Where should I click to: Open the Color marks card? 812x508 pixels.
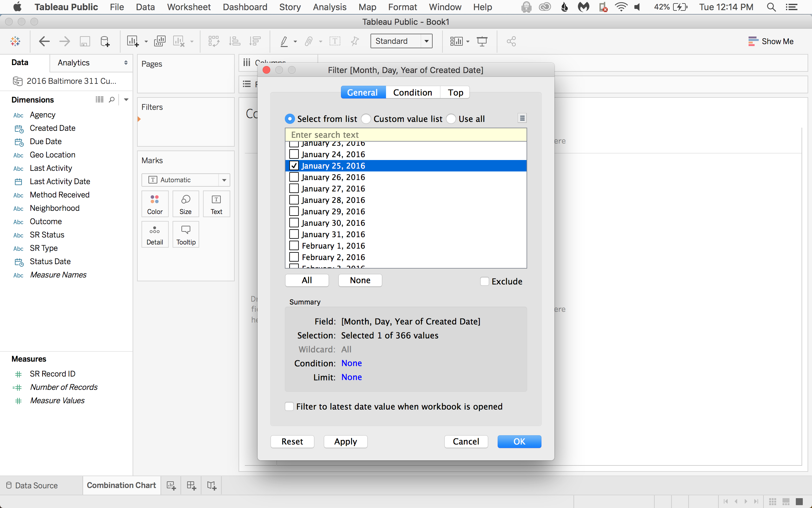(x=155, y=204)
